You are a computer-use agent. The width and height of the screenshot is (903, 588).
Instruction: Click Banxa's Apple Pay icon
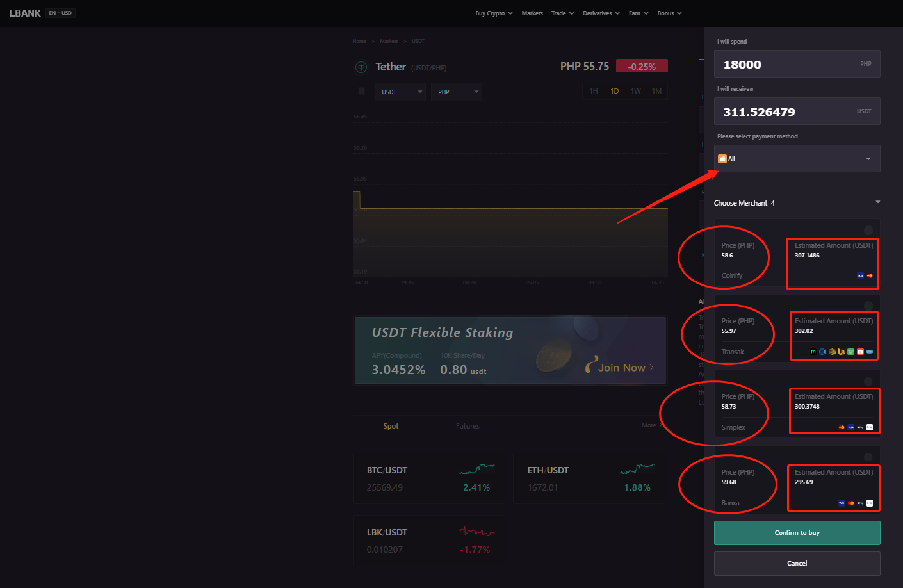860,503
